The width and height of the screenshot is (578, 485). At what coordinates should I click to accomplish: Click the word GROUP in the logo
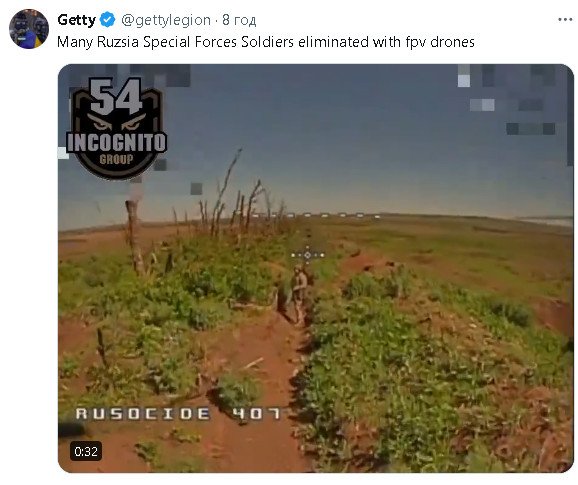tap(116, 160)
